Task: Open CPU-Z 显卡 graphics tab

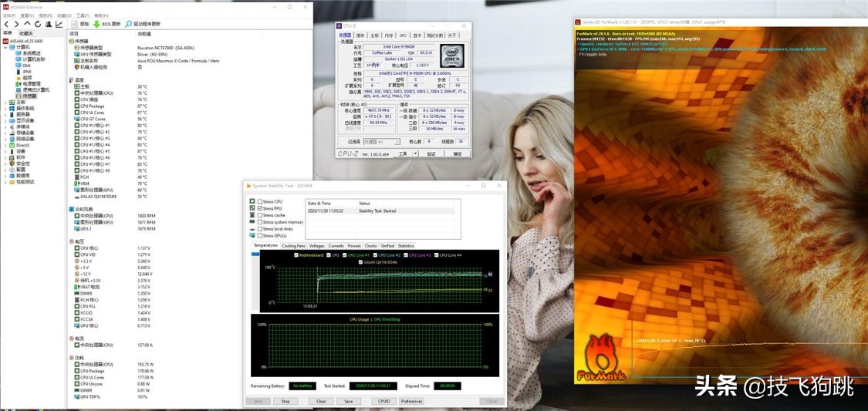Action: click(417, 35)
